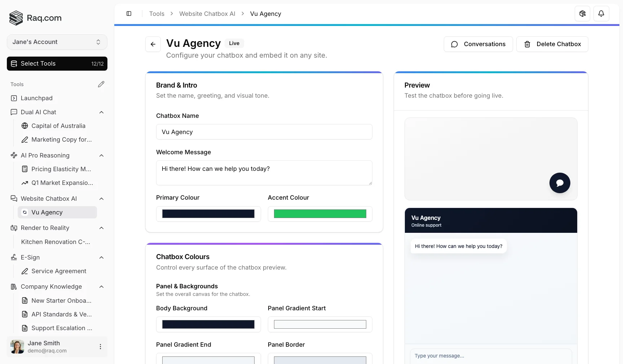Open the search icon in the top bar

582,13
